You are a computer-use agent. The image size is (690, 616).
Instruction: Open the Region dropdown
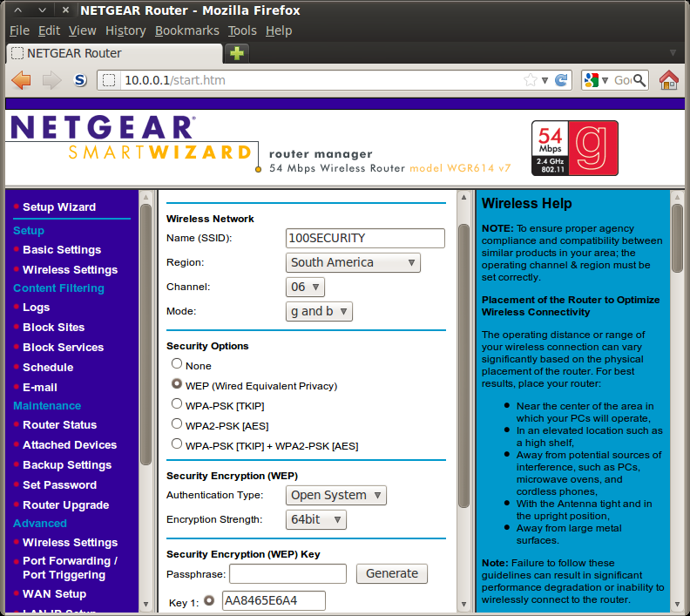pos(353,262)
